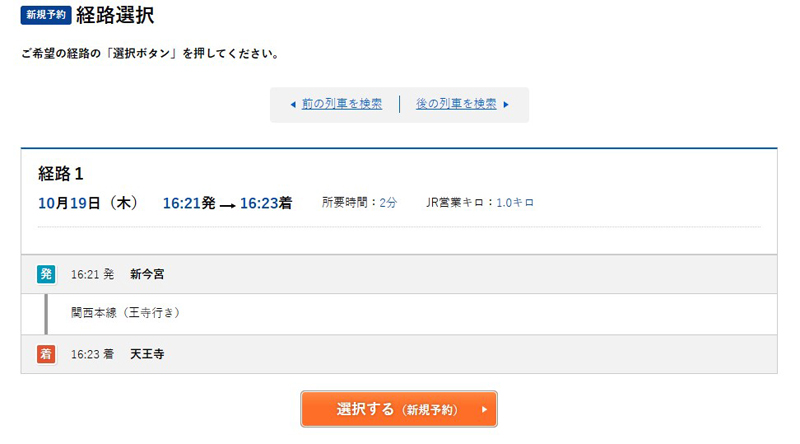The height and width of the screenshot is (444, 800).
Task: Click the arrow between departure and arrival times
Action: (228, 205)
